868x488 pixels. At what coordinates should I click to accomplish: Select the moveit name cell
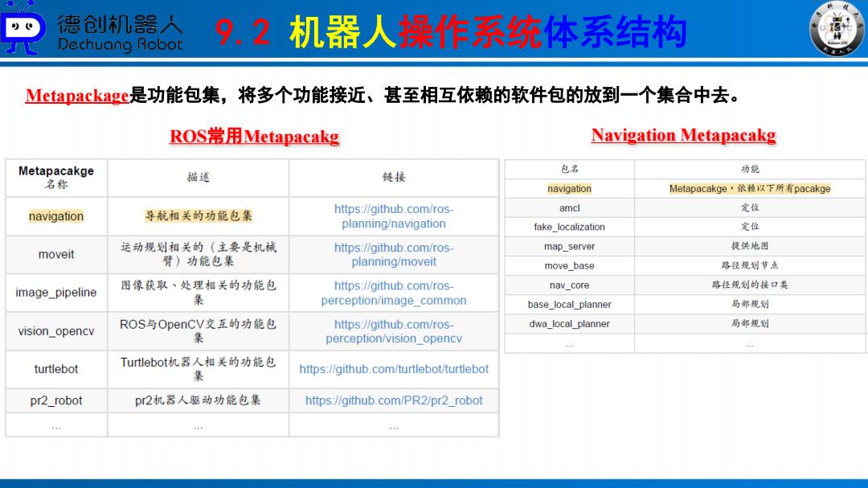(x=56, y=254)
